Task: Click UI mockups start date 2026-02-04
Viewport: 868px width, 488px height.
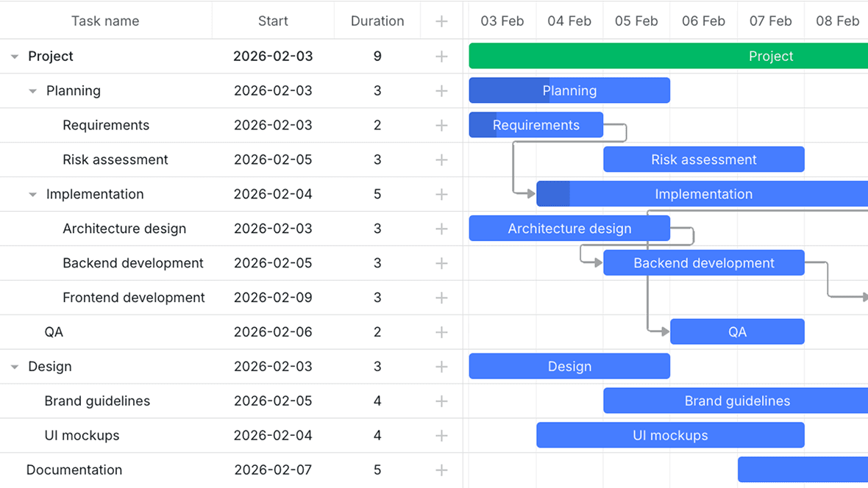Action: pyautogui.click(x=273, y=435)
